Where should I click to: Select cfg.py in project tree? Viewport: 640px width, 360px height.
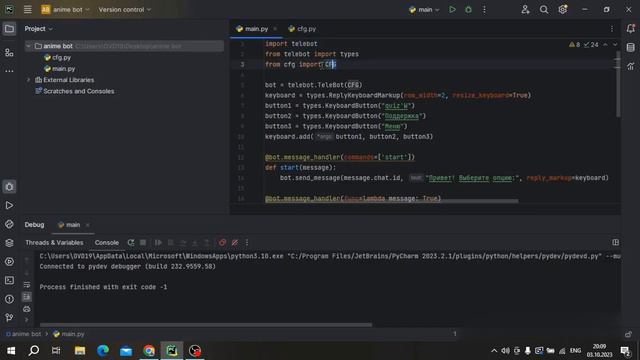[58, 58]
